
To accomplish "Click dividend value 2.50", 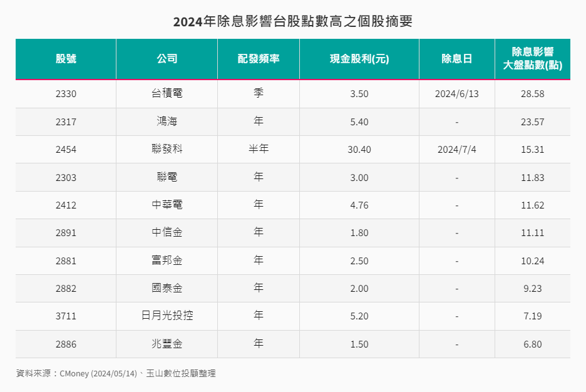I will click(x=359, y=261).
